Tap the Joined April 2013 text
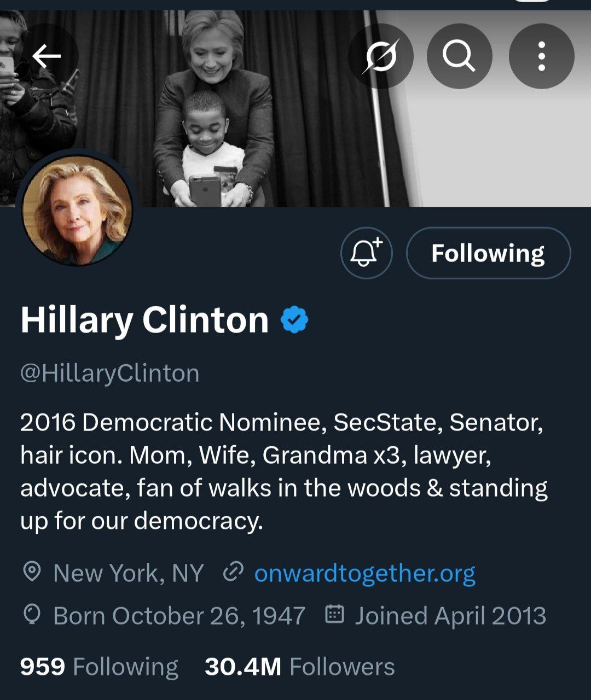This screenshot has height=700, width=591. click(450, 616)
